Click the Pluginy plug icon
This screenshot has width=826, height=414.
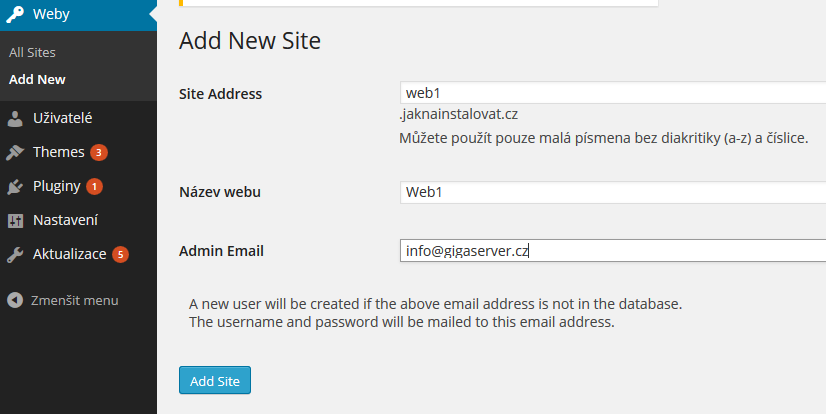(x=15, y=186)
